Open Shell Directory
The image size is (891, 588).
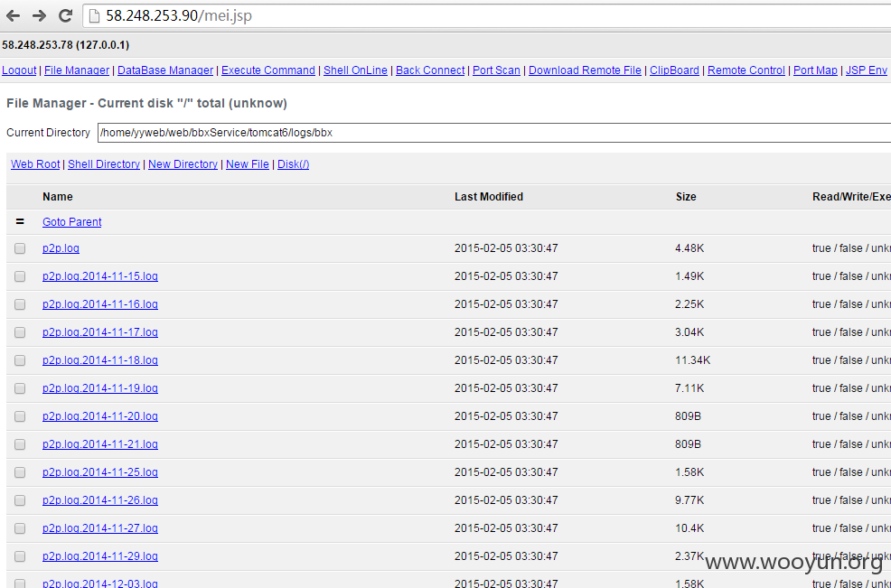104,164
